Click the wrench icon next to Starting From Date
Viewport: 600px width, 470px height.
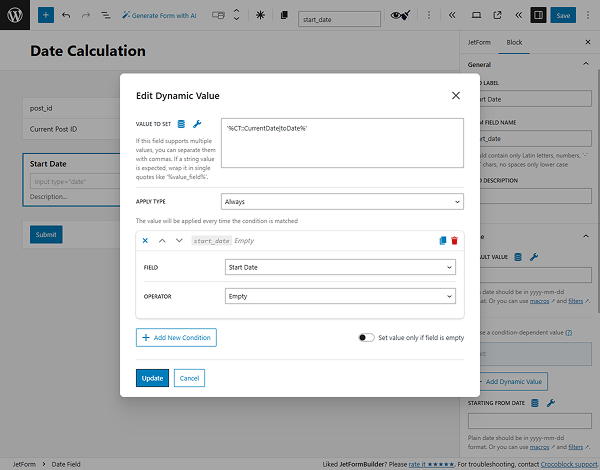coord(551,403)
